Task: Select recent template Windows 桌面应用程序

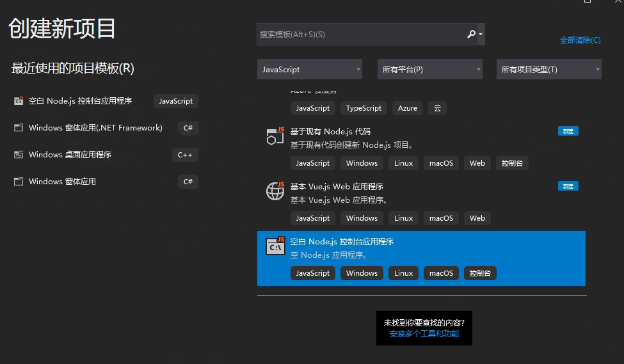Action: 70,154
